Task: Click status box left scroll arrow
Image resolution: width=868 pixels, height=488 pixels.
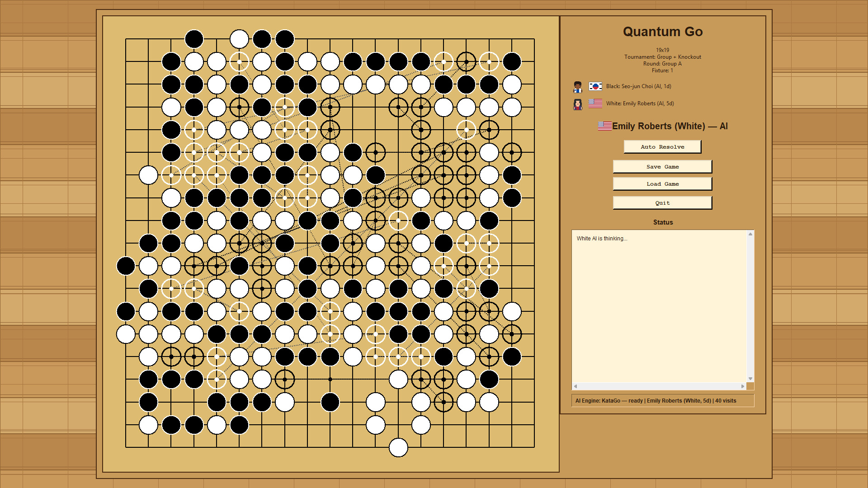Action: point(576,386)
